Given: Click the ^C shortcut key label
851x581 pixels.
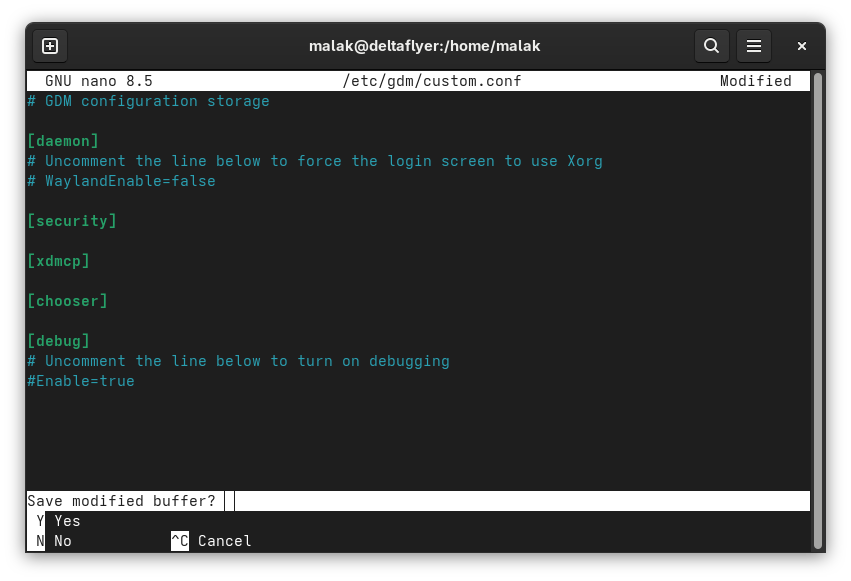Looking at the screenshot, I should tap(179, 541).
